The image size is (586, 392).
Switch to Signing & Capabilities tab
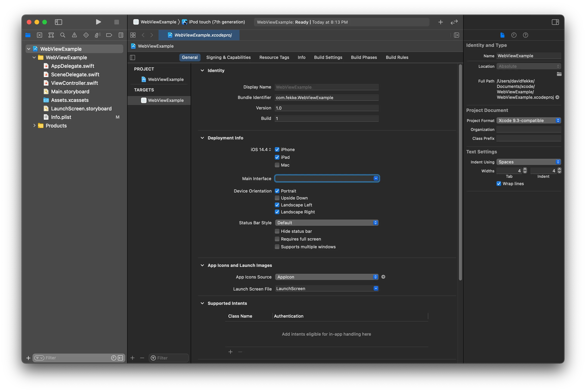click(x=228, y=58)
